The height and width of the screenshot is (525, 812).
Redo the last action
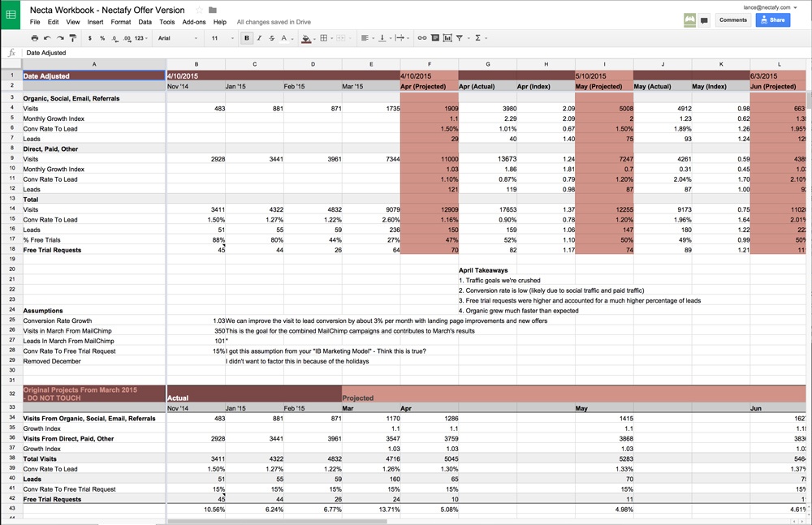tap(60, 38)
